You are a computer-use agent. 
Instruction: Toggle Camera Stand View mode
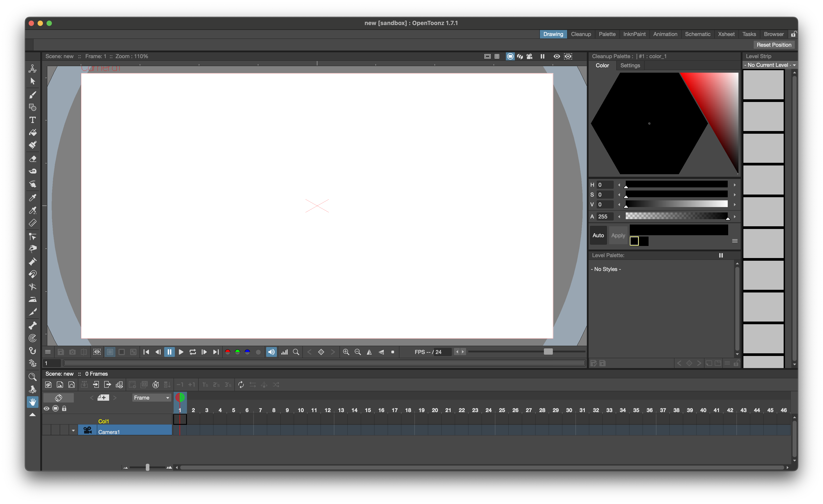510,56
